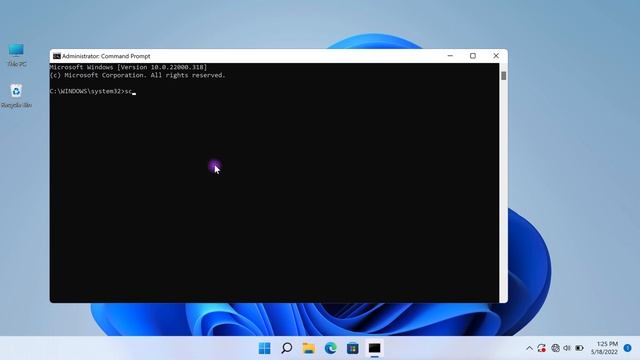Open Microsoft Store from taskbar

click(353, 348)
